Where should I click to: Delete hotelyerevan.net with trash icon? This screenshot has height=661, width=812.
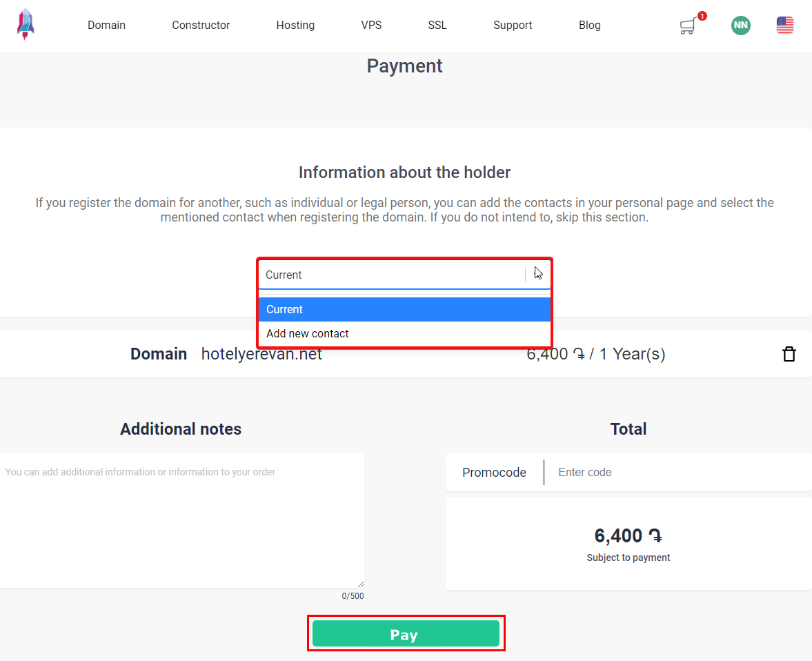tap(789, 354)
